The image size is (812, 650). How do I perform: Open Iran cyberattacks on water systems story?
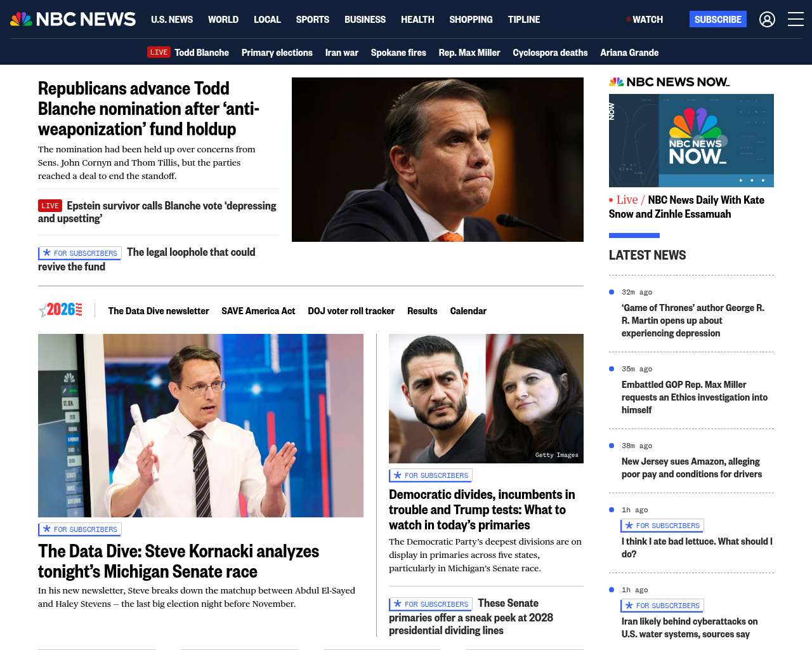(x=690, y=628)
